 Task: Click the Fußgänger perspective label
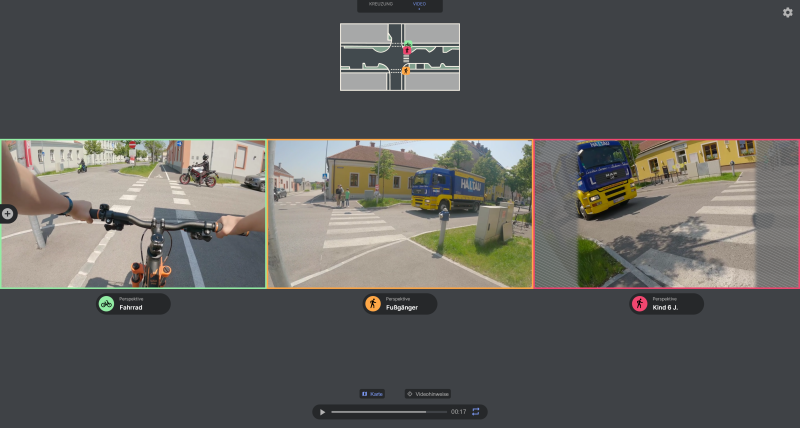click(400, 304)
